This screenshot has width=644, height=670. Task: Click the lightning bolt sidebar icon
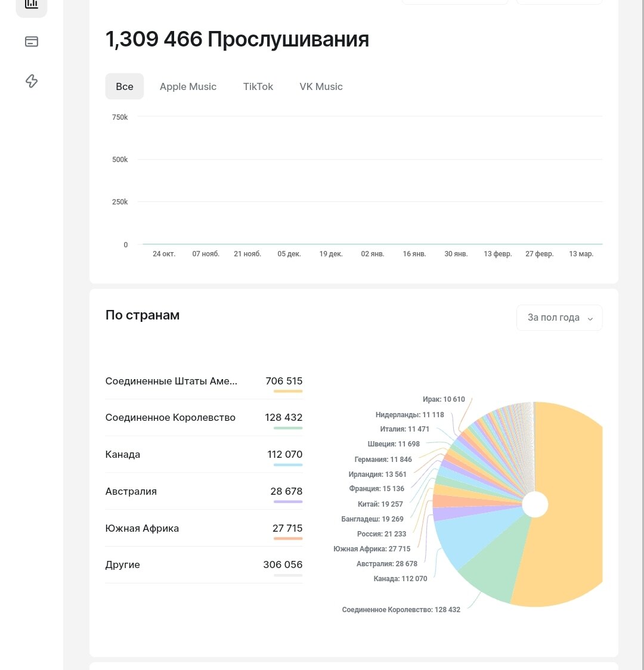click(32, 80)
